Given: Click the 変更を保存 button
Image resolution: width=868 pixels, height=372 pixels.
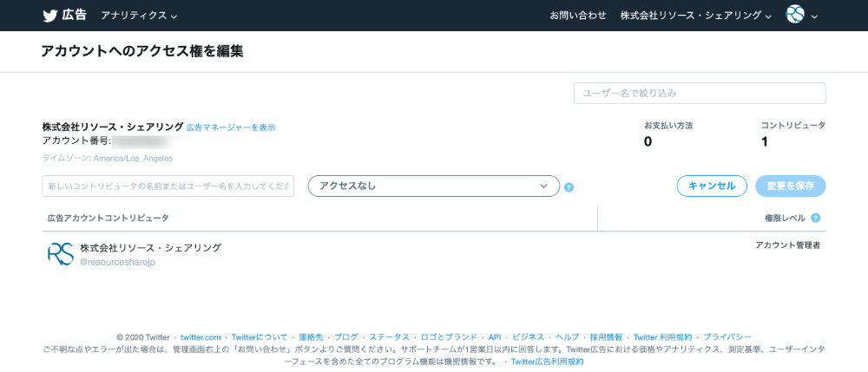Looking at the screenshot, I should (x=791, y=186).
